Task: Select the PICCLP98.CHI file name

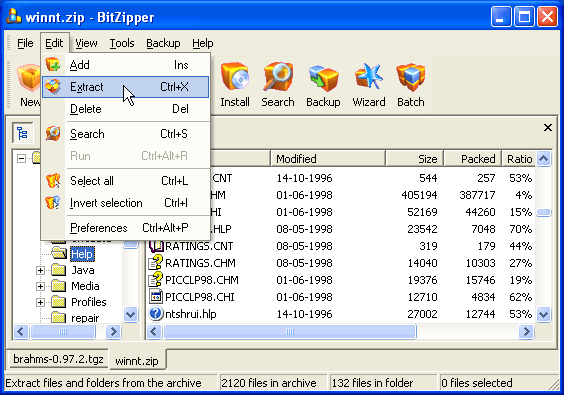Action: 200,297
